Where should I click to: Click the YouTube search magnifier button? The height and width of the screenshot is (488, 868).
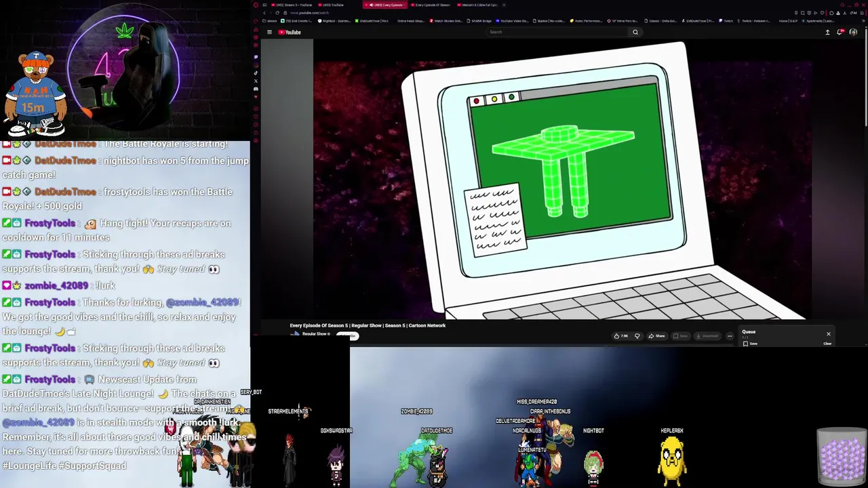click(635, 32)
